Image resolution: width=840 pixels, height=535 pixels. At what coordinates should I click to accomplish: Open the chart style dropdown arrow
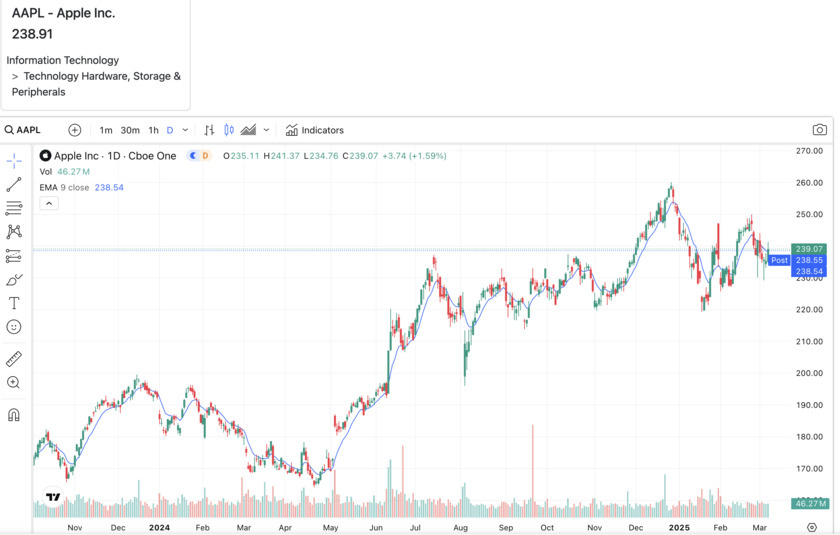click(x=266, y=130)
